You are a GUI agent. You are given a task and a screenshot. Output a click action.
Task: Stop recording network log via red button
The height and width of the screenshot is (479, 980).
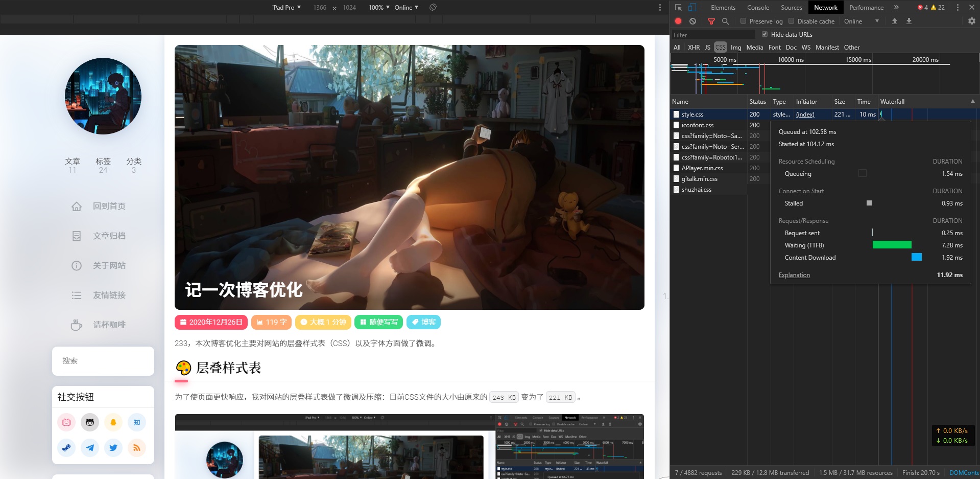click(x=678, y=21)
